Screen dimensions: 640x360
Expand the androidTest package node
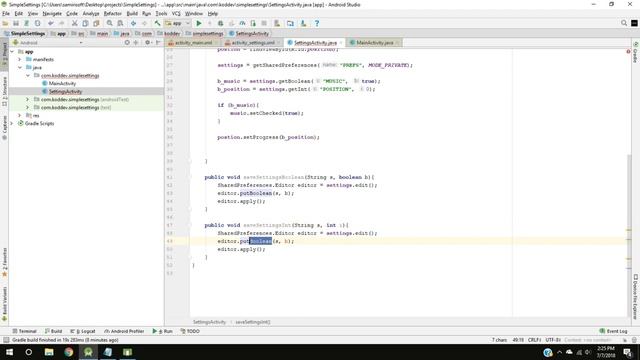click(28, 100)
